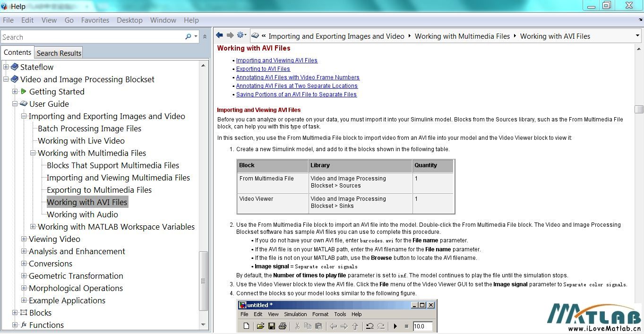Screen dimensions: 644x334
Task: Expand the Viewing Video node
Action: point(24,239)
